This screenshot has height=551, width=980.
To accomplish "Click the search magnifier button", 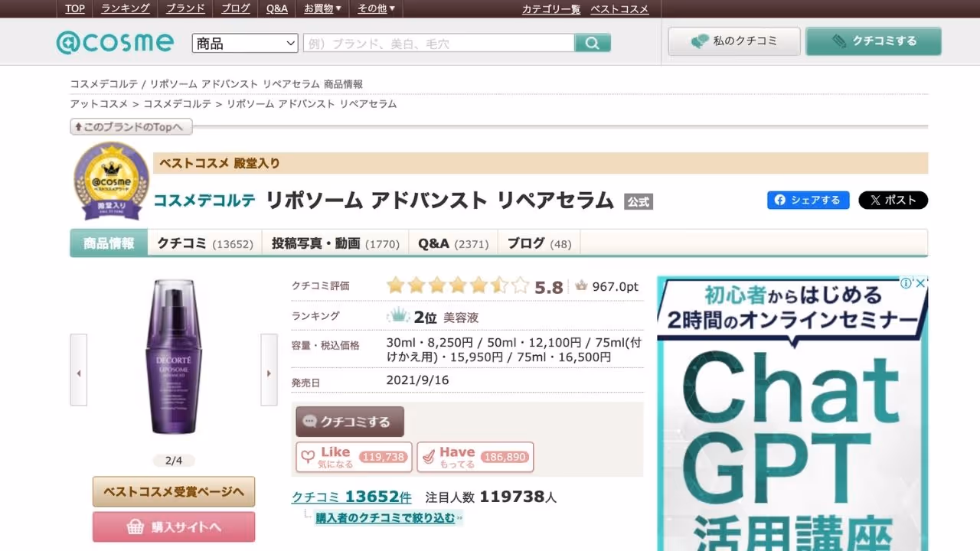I will coord(593,43).
